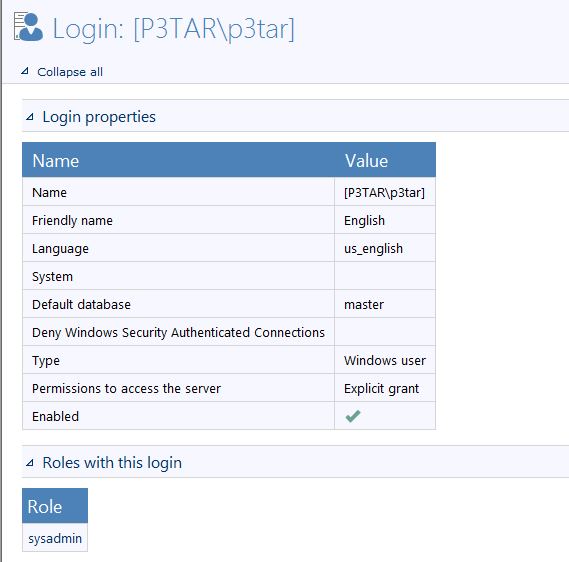This screenshot has width=569, height=562.
Task: Collapse the Roles with this login section
Action: (30, 463)
